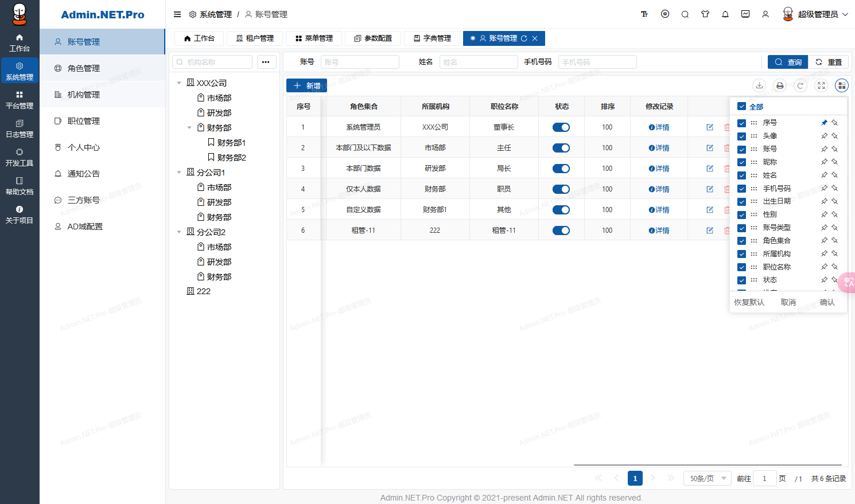Click the table's horizontal scrollbar
This screenshot has height=504, width=855.
point(708,465)
